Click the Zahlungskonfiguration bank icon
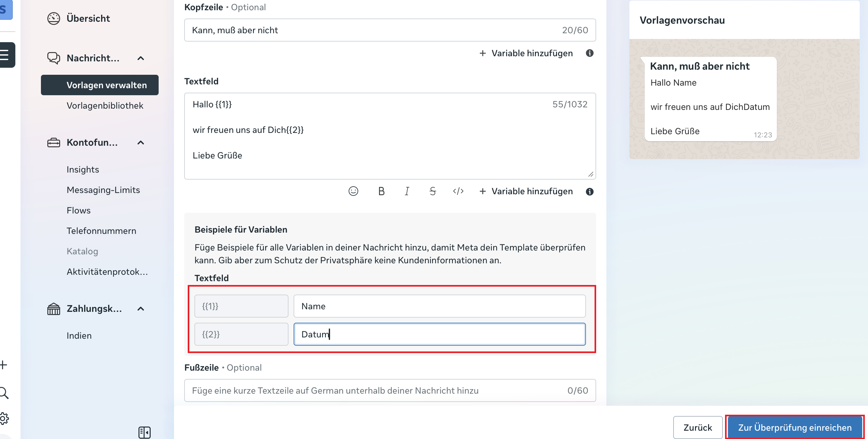The width and height of the screenshot is (868, 439). point(54,309)
